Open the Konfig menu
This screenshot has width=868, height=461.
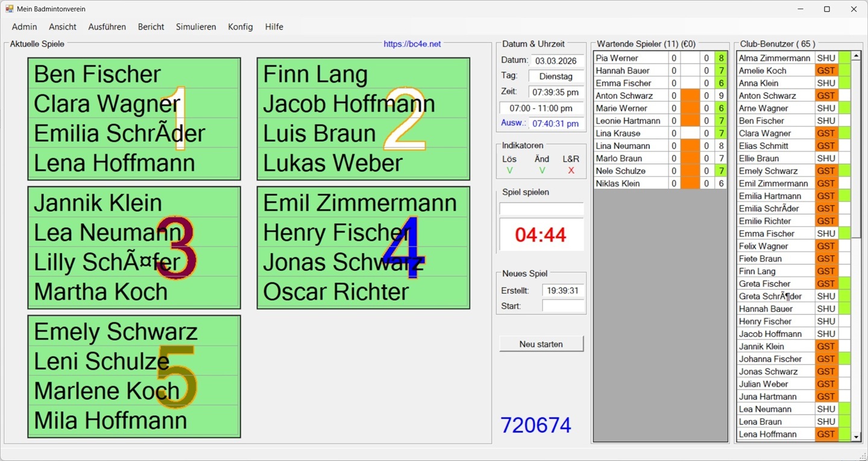tap(241, 27)
